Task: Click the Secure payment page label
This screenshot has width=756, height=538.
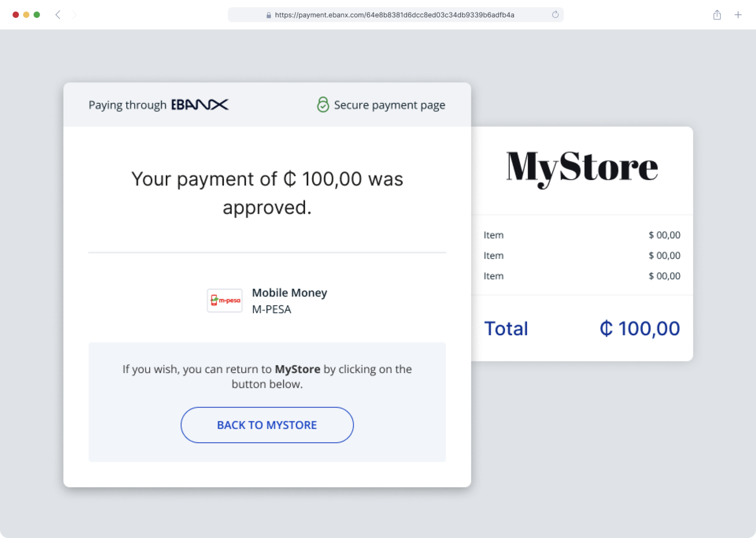Action: (x=389, y=105)
